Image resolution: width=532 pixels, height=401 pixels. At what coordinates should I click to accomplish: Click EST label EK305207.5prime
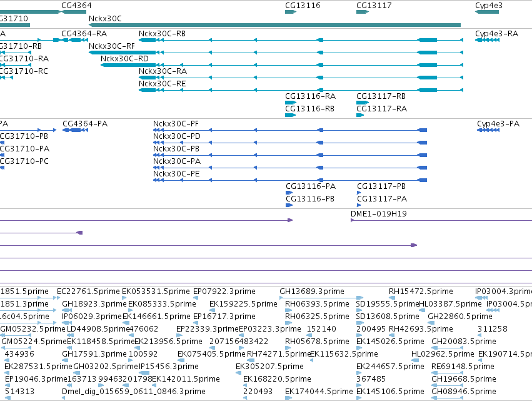click(x=269, y=367)
